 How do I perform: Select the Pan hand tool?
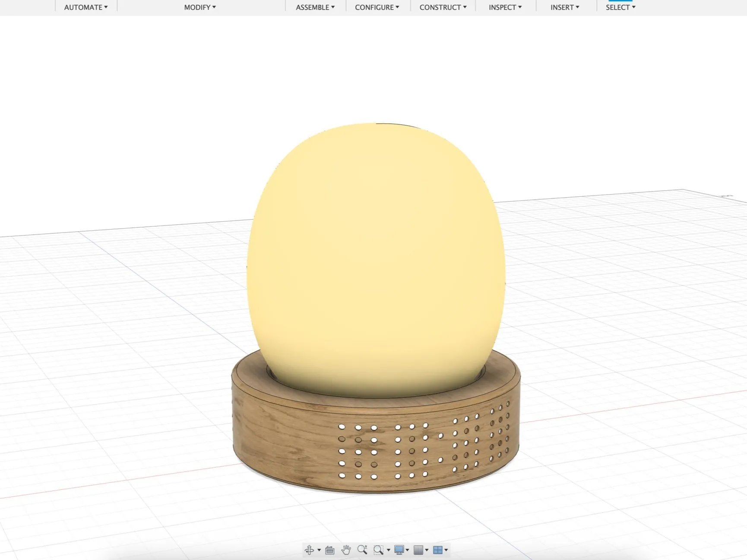(x=346, y=550)
